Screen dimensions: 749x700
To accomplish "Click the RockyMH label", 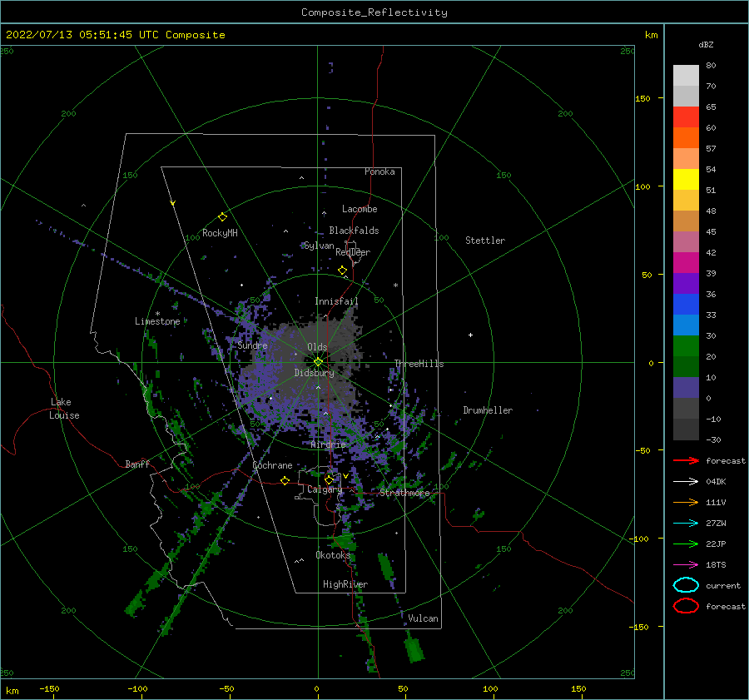I will (x=220, y=233).
